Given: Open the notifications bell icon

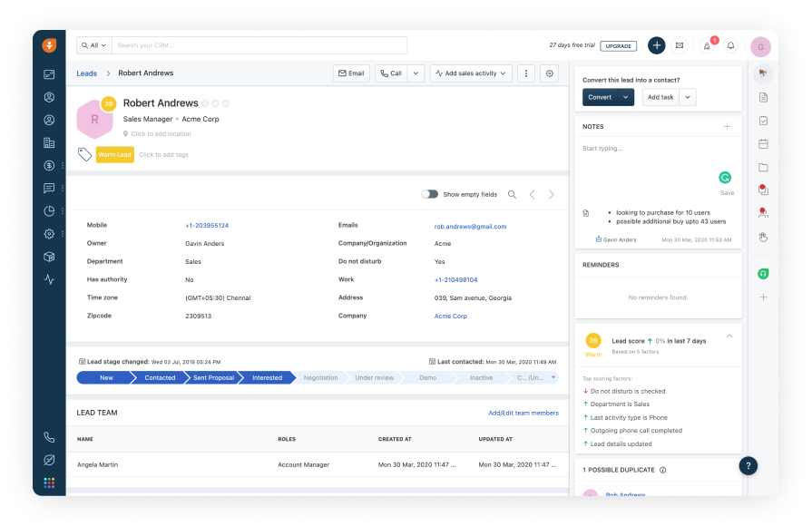Looking at the screenshot, I should 730,45.
